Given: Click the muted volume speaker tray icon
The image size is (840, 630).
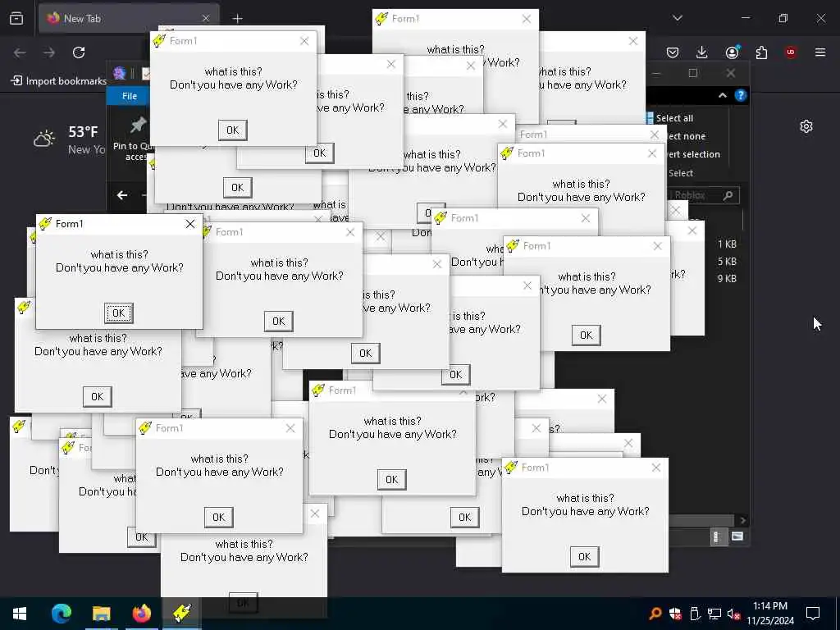Looking at the screenshot, I should click(733, 614).
